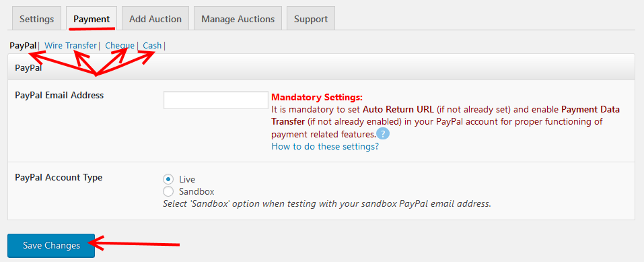Select the Support tab

[x=311, y=19]
